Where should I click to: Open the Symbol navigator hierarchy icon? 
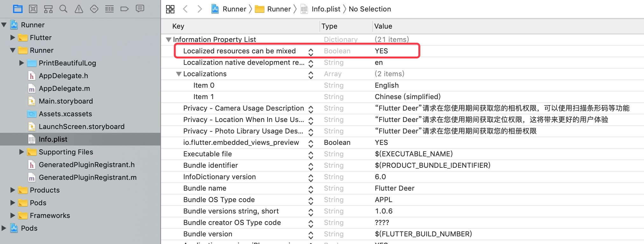[48, 9]
